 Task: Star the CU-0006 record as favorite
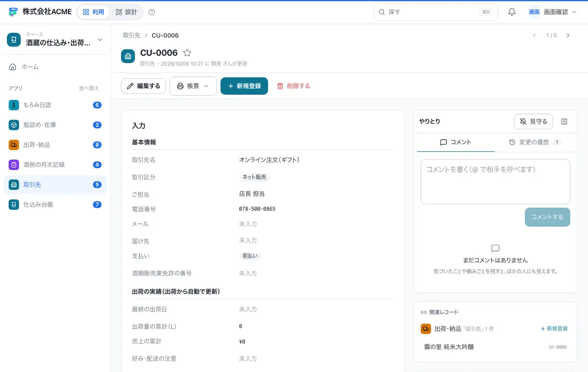coord(187,53)
